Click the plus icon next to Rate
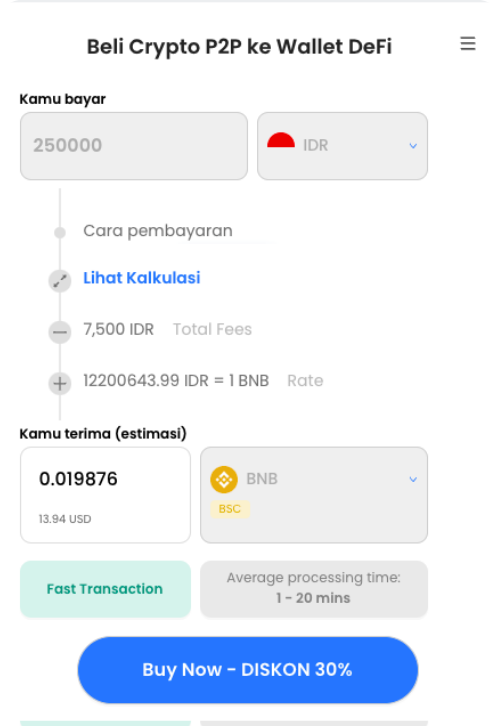 pyautogui.click(x=60, y=383)
